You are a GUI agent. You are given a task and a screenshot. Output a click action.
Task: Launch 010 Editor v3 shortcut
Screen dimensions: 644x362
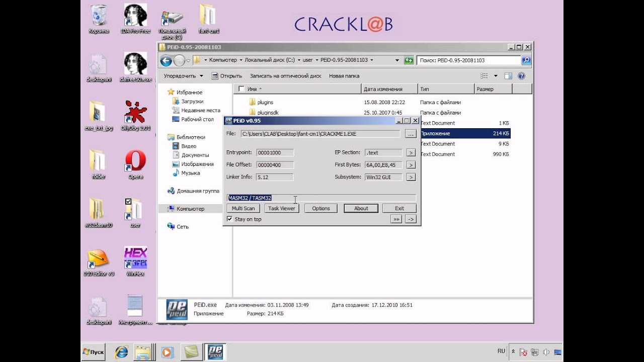pos(99,261)
